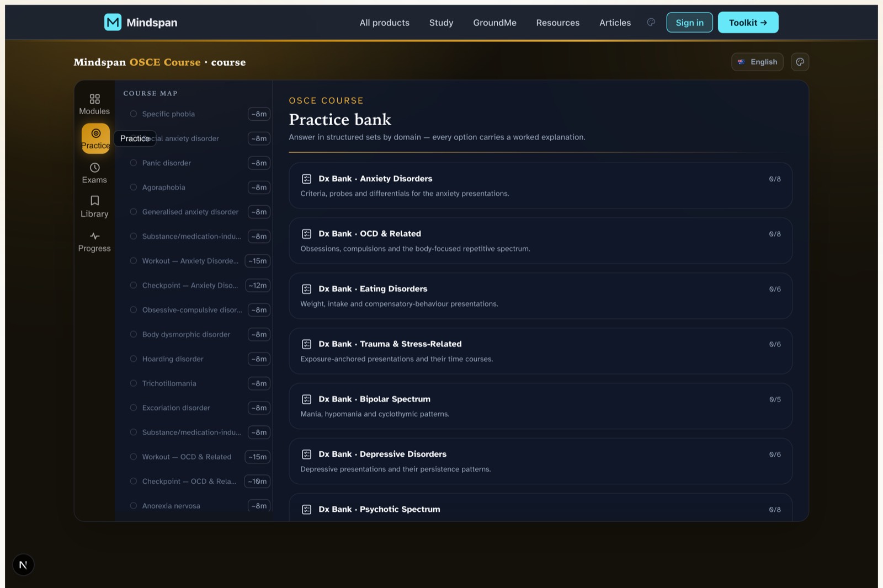Click the OSCE Course title link
This screenshot has width=883, height=588.
(x=164, y=62)
